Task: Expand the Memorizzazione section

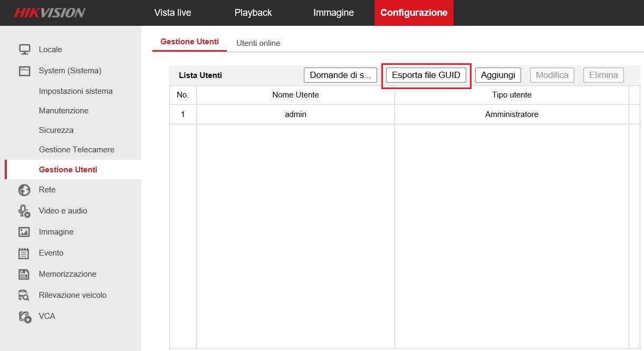Action: tap(68, 274)
